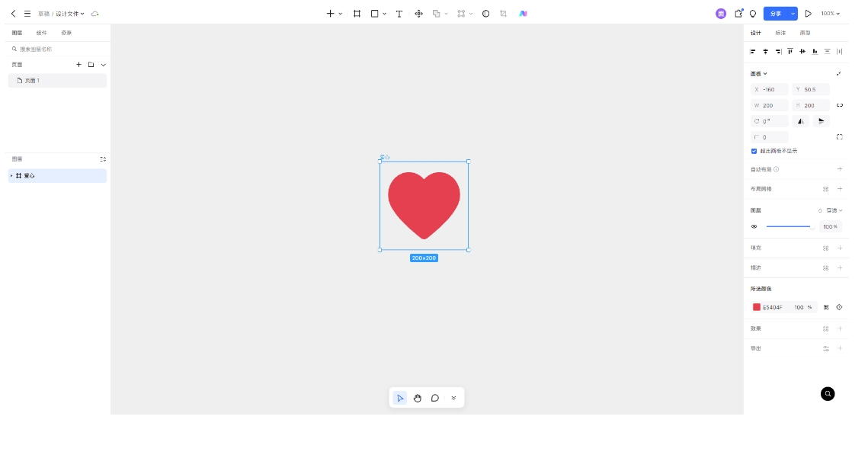The height and width of the screenshot is (458, 868).
Task: Switch to the 原型 tab
Action: [805, 33]
